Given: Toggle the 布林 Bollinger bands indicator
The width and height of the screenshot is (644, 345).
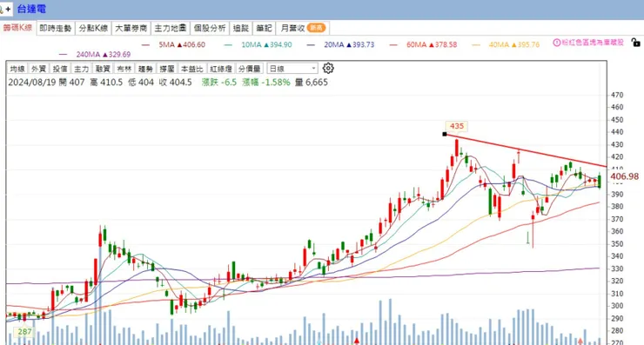Looking at the screenshot, I should (x=124, y=69).
